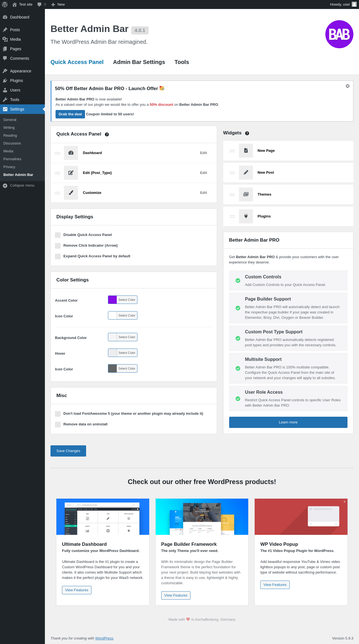Open the Test site home icon
Image resolution: width=359 pixels, height=644 pixels.
coord(15,4)
